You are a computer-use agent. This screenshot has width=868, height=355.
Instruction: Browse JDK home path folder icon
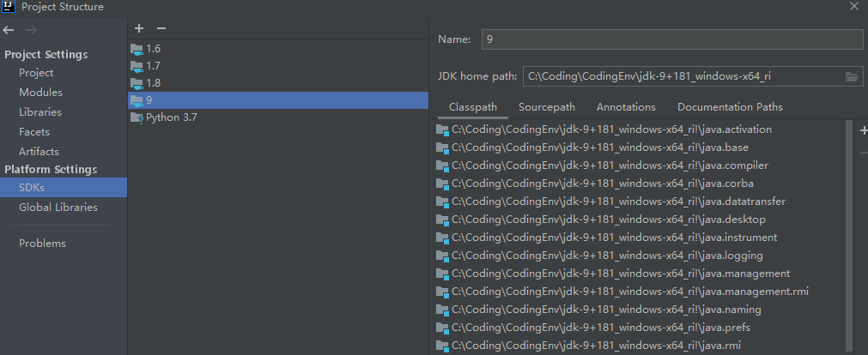point(852,76)
